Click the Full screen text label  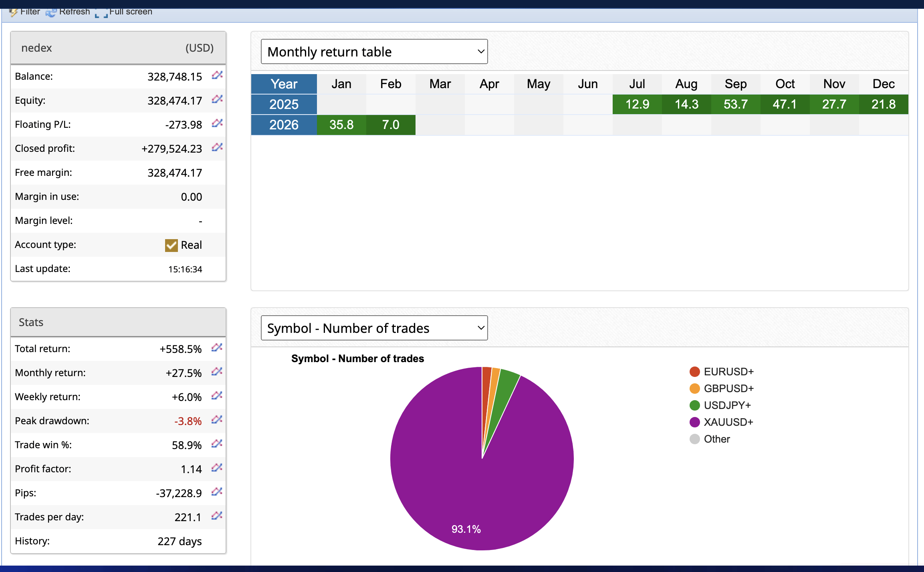[131, 11]
